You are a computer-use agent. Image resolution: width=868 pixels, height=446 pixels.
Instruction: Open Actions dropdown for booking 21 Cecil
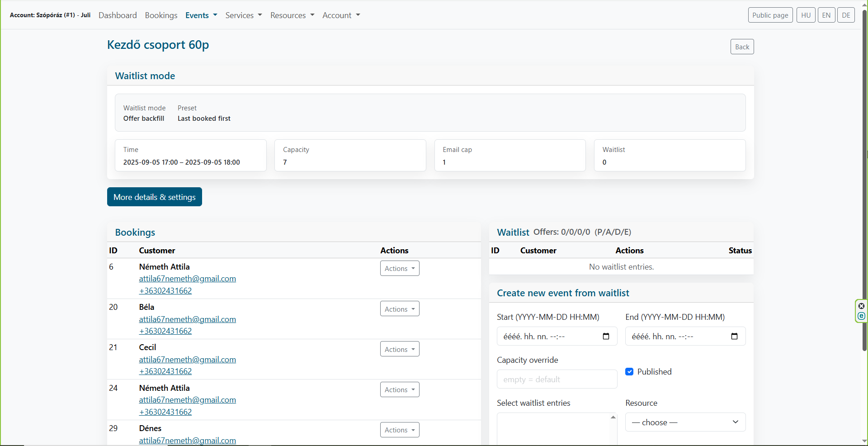[399, 349]
